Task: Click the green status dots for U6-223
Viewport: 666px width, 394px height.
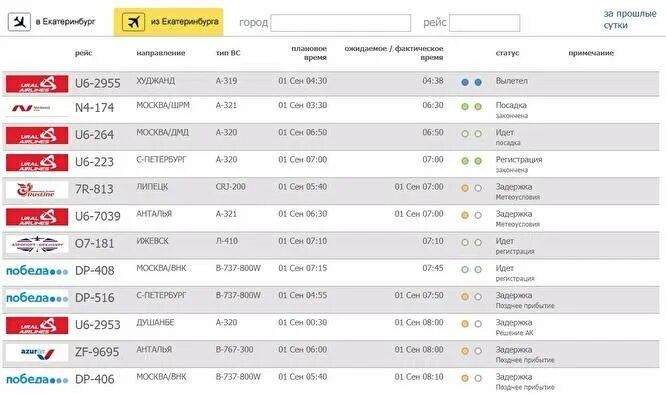Action: [471, 161]
